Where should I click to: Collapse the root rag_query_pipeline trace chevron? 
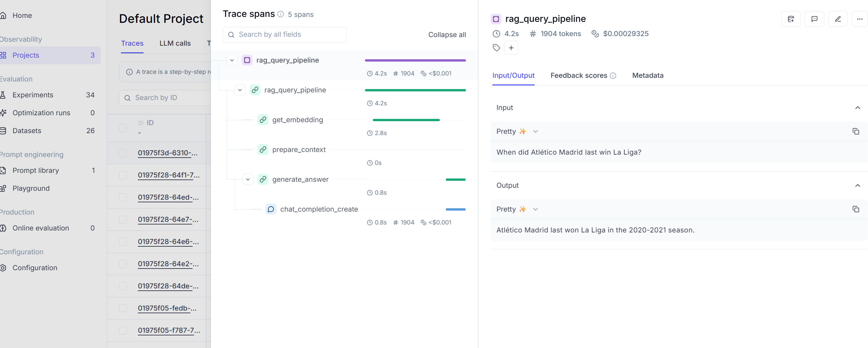click(232, 60)
